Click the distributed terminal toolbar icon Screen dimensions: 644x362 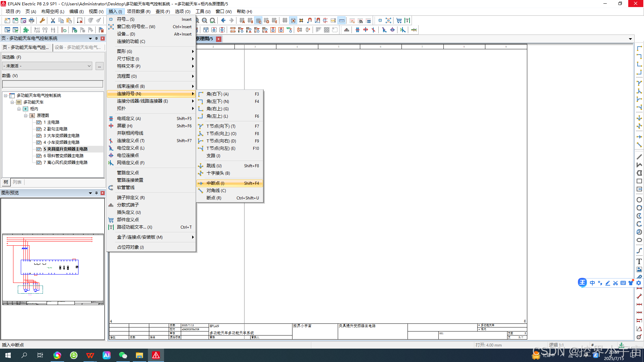point(347,30)
